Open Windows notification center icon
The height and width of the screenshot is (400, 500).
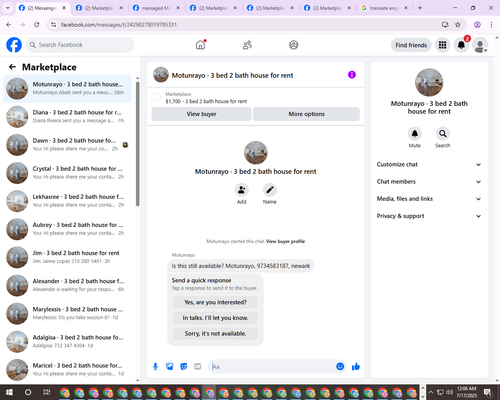point(489,392)
